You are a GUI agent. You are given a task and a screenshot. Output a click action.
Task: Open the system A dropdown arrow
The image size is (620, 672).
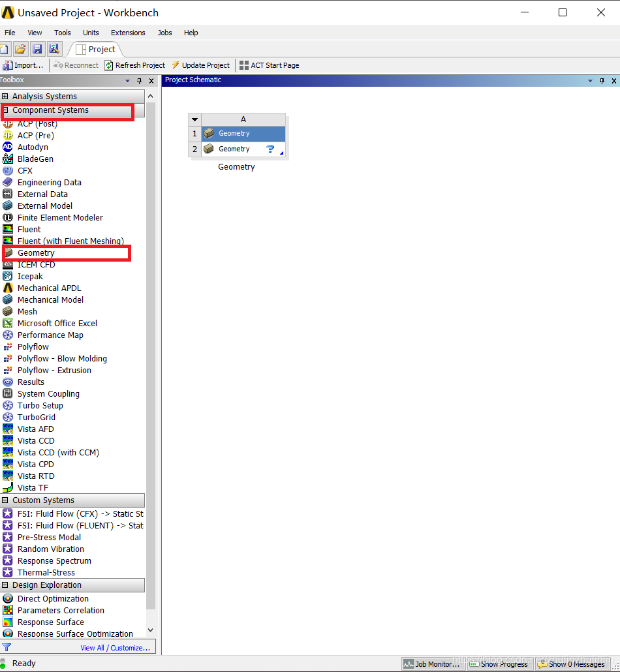(194, 119)
